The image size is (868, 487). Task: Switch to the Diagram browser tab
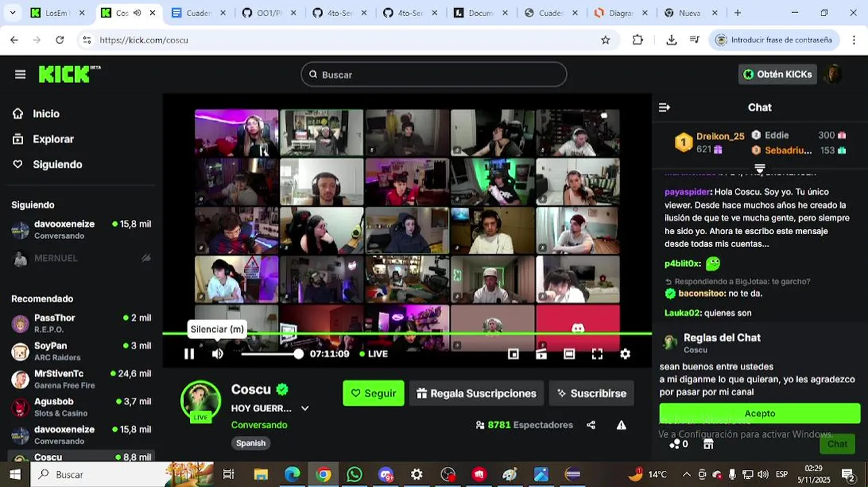pos(621,13)
